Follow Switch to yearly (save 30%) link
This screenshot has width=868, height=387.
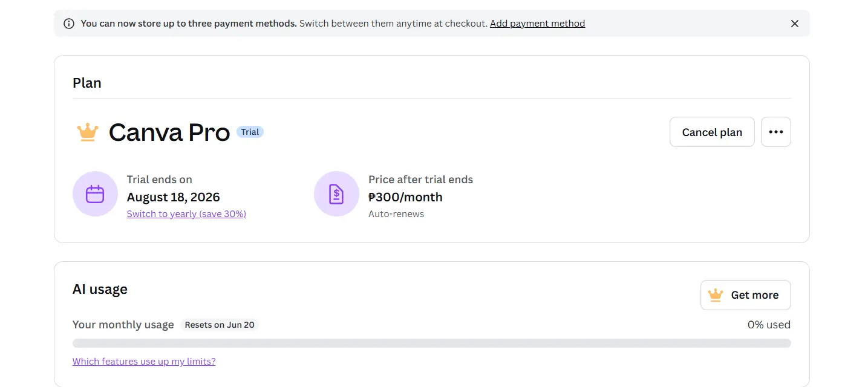point(186,214)
